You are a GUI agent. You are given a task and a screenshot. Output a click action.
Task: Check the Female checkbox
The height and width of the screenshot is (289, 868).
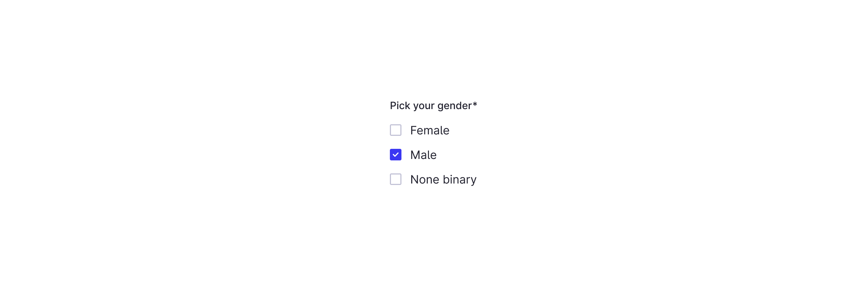(x=395, y=130)
